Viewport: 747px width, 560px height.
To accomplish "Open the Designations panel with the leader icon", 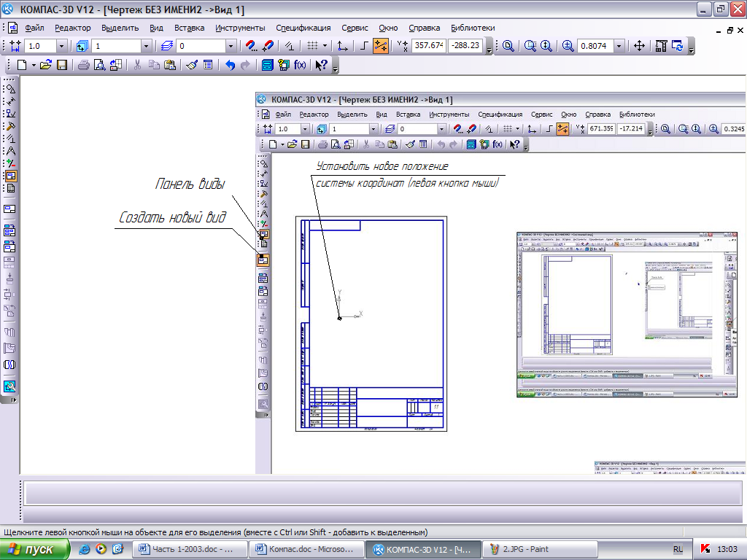I will point(10,114).
